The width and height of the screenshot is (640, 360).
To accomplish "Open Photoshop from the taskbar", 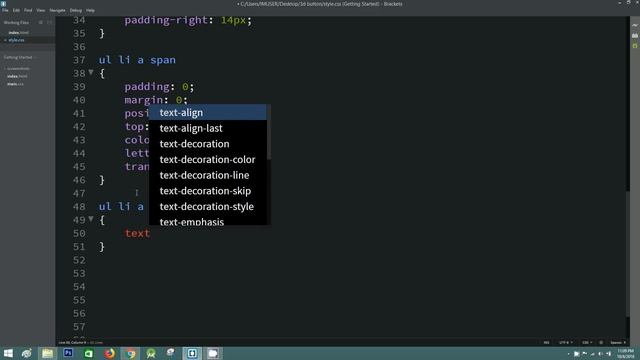I will (x=68, y=353).
